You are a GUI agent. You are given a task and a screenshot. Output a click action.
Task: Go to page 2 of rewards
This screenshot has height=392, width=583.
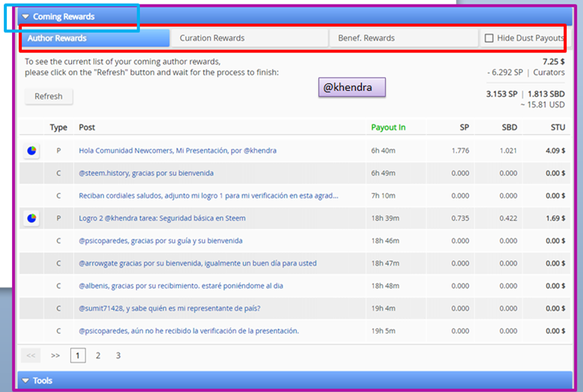[x=98, y=355]
